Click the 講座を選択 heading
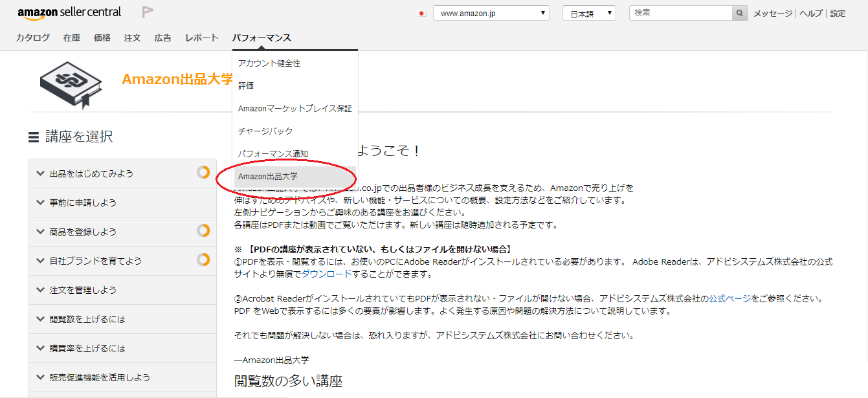The height and width of the screenshot is (398, 868). [x=79, y=137]
